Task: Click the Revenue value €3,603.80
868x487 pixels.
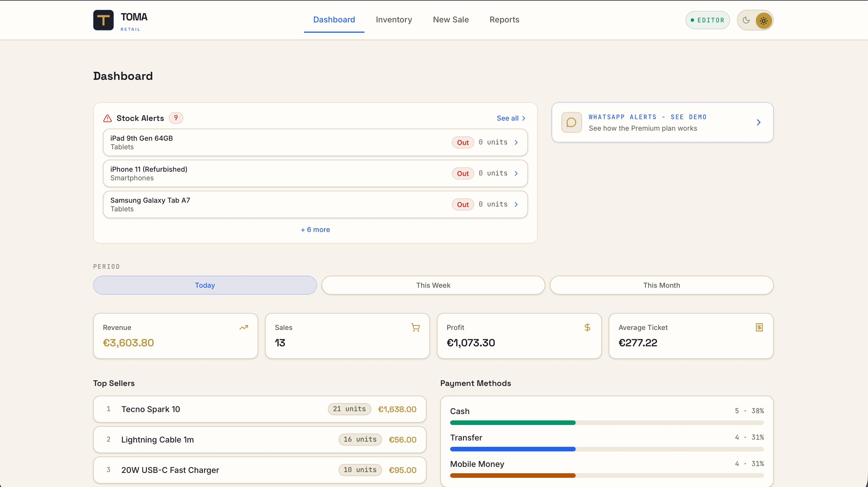Action: pyautogui.click(x=128, y=343)
